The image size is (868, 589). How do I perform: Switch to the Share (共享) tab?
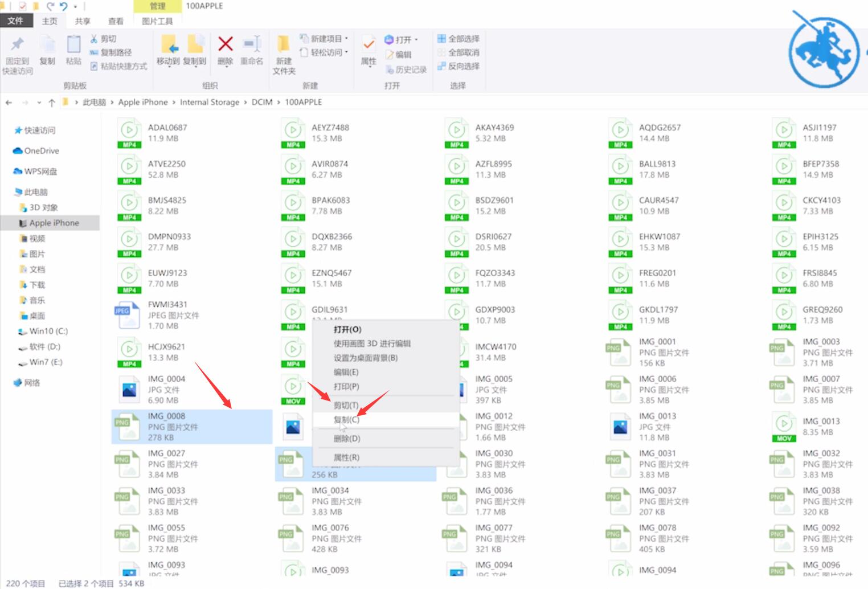pyautogui.click(x=83, y=21)
